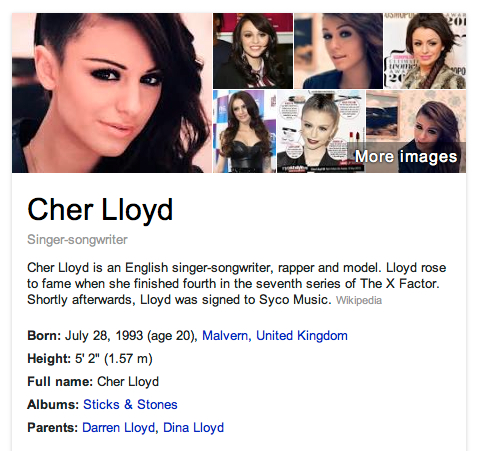Open the Darren Lloyd parent link
The image size is (482, 451).
[x=119, y=427]
